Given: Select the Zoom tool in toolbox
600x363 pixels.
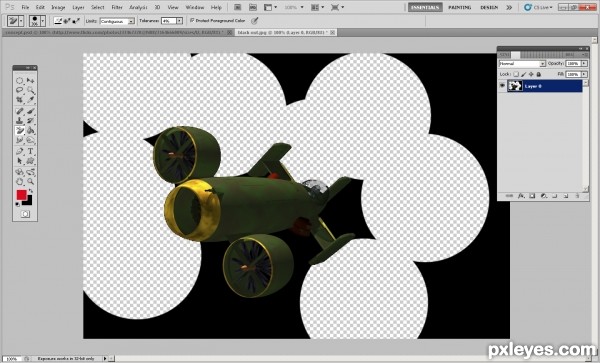Looking at the screenshot, I should (31, 181).
